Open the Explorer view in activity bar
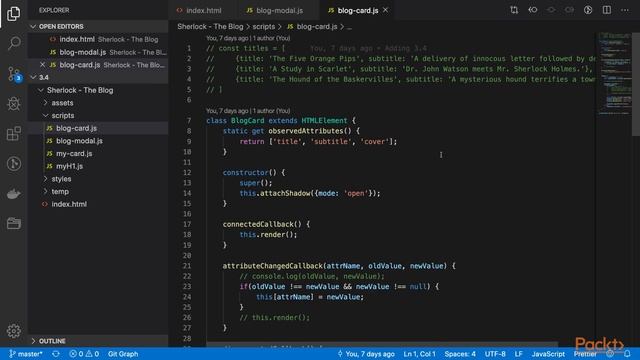The width and height of the screenshot is (640, 360). pos(13,13)
